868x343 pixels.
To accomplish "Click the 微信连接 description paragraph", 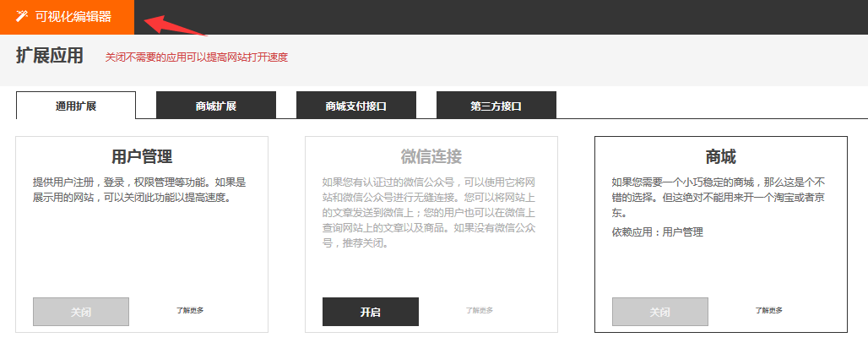I will click(431, 212).
